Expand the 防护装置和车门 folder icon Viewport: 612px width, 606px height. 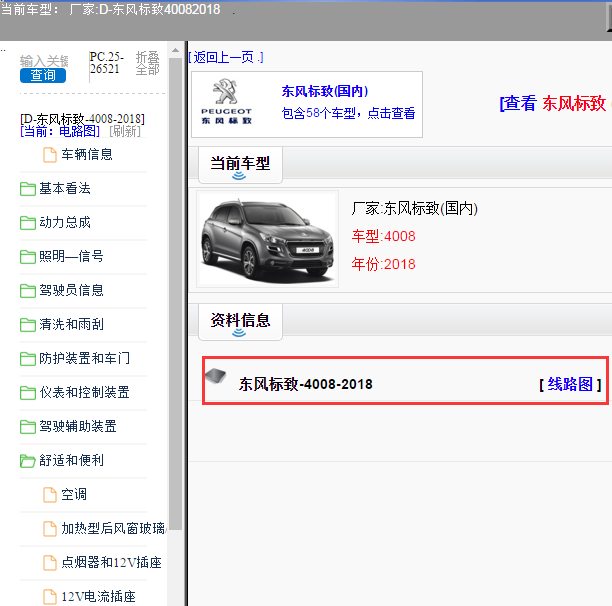point(28,359)
